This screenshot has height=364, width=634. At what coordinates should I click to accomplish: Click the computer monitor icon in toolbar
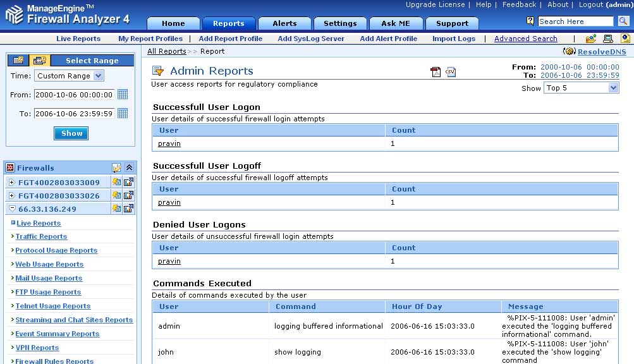[608, 39]
